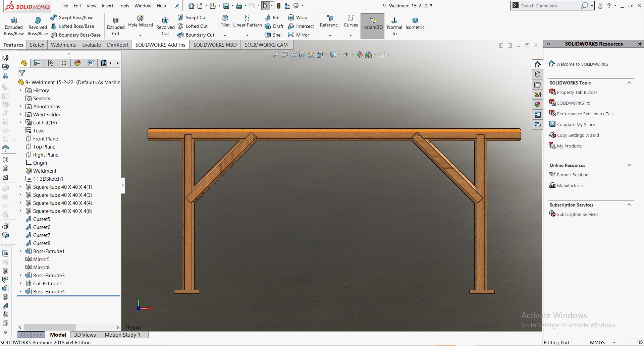
Task: Switch to the Motion Study 1 tab
Action: pyautogui.click(x=122, y=335)
